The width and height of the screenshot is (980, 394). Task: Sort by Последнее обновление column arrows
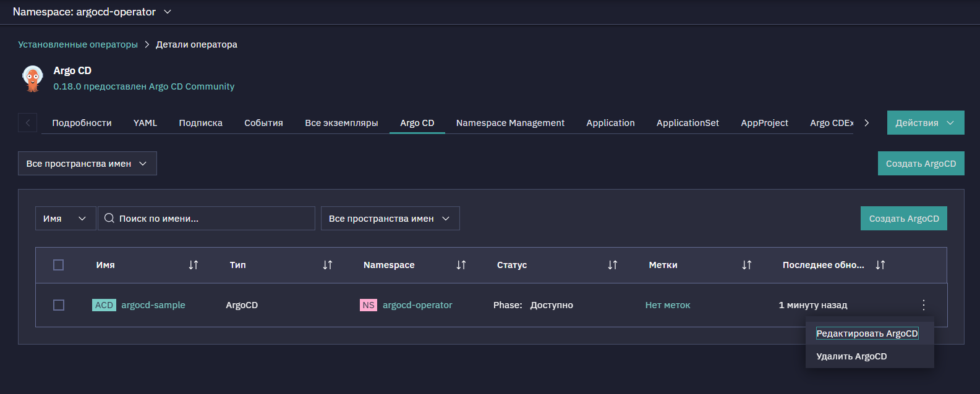pos(880,265)
